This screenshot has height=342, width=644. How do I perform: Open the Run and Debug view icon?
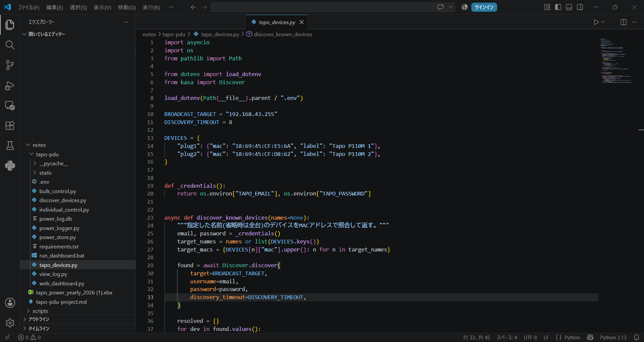[x=10, y=85]
